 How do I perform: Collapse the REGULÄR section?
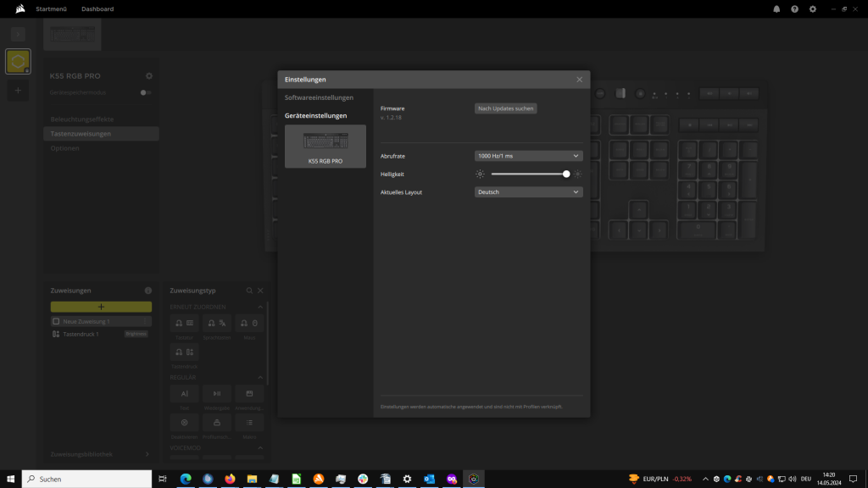(260, 377)
